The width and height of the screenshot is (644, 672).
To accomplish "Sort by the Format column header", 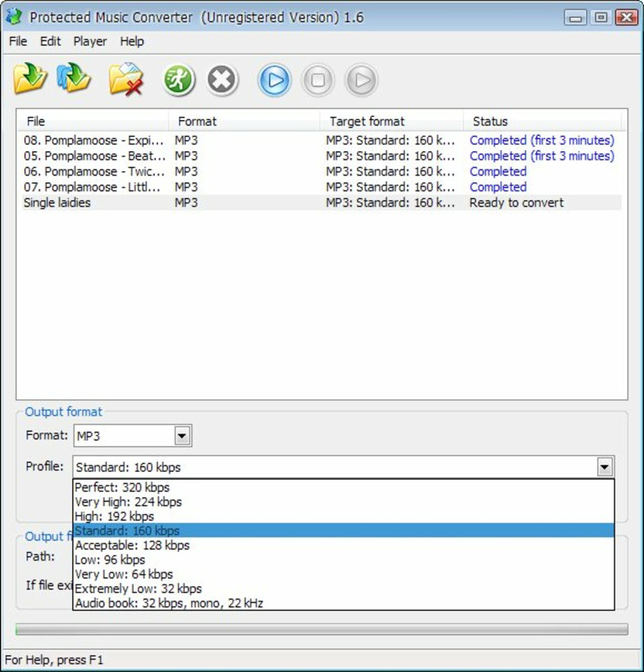I will 243,121.
